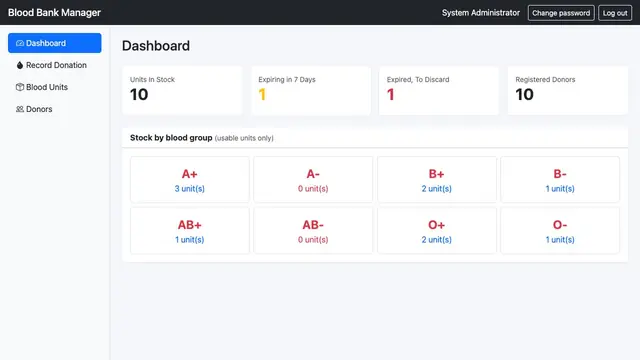The width and height of the screenshot is (640, 360).
Task: Click the Blood Units box icon
Action: pyautogui.click(x=20, y=87)
